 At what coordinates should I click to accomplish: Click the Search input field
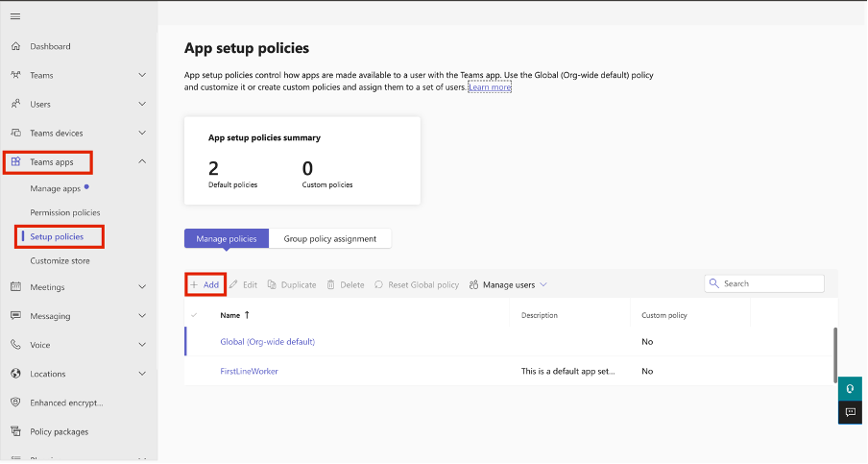[764, 283]
